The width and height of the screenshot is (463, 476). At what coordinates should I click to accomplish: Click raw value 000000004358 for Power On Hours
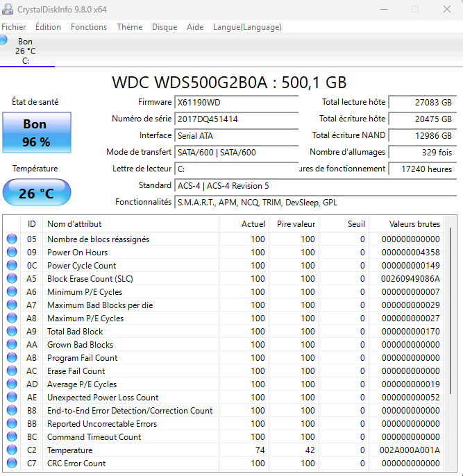point(410,253)
